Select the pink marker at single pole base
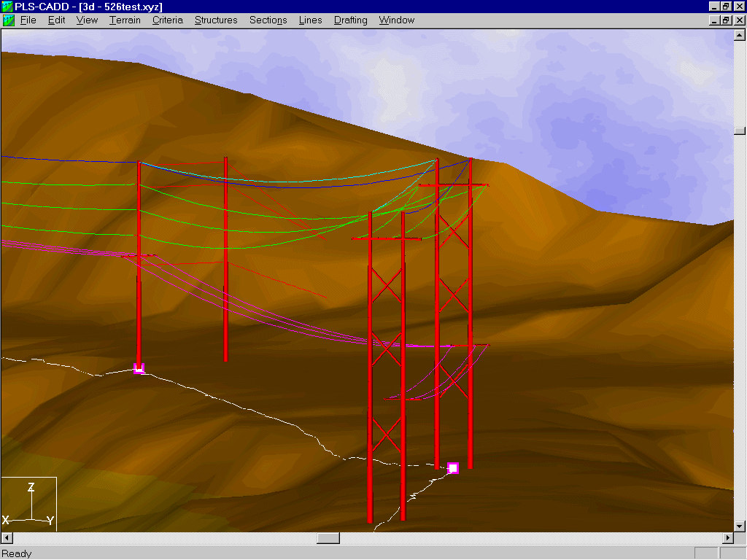 click(139, 369)
